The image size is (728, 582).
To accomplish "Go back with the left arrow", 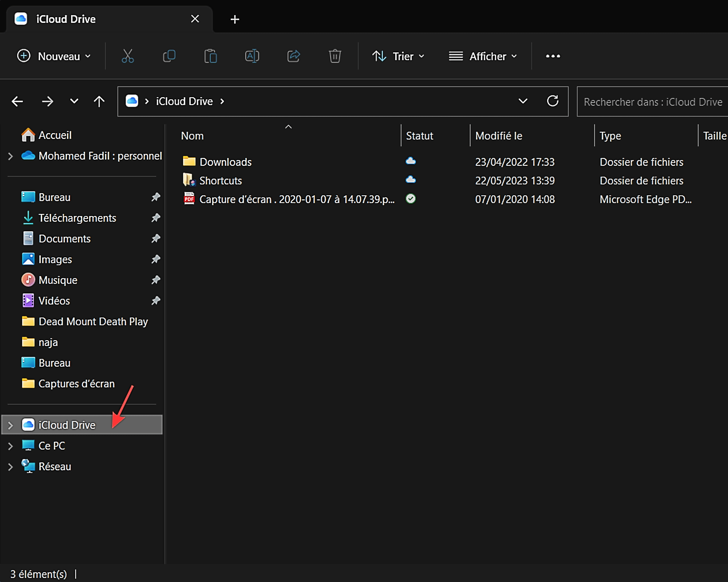I will click(17, 101).
